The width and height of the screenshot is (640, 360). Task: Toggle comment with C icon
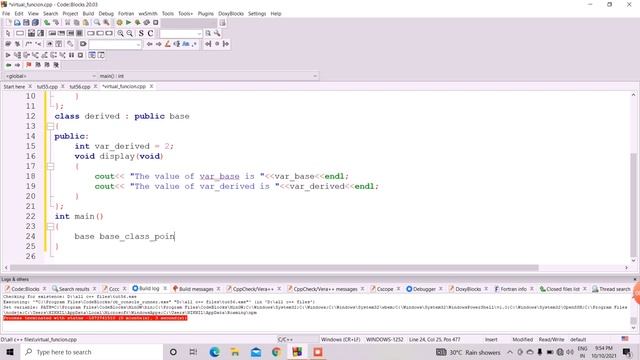click(x=150, y=33)
